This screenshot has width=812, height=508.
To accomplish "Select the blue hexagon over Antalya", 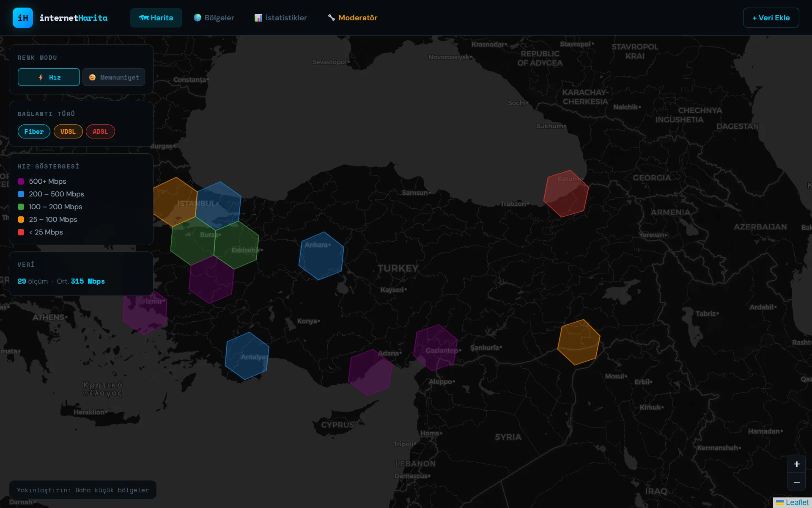I will tap(247, 356).
